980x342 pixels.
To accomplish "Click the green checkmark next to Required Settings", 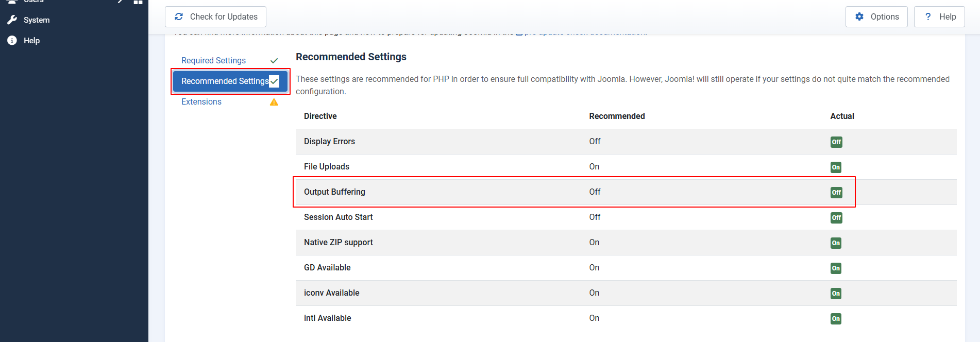I will click(x=274, y=61).
